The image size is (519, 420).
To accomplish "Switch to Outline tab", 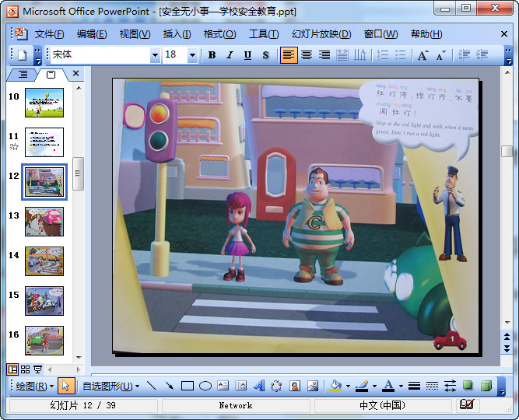I will point(23,74).
